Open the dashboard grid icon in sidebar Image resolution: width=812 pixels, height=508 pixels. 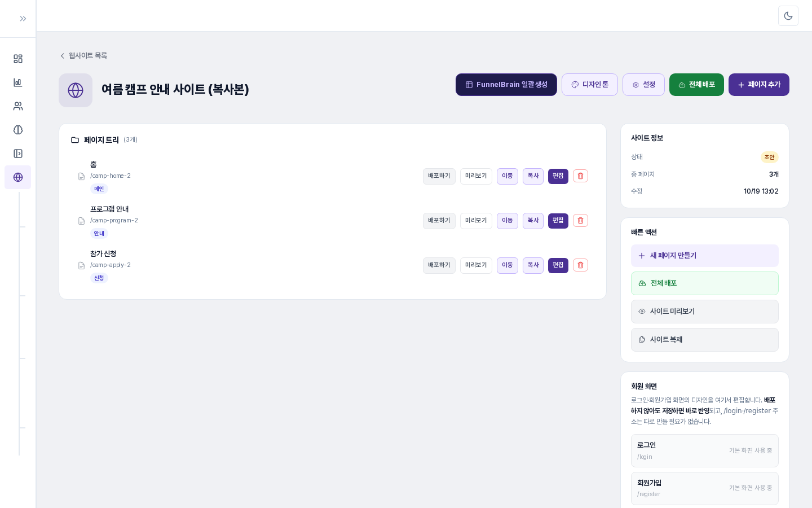(18, 59)
